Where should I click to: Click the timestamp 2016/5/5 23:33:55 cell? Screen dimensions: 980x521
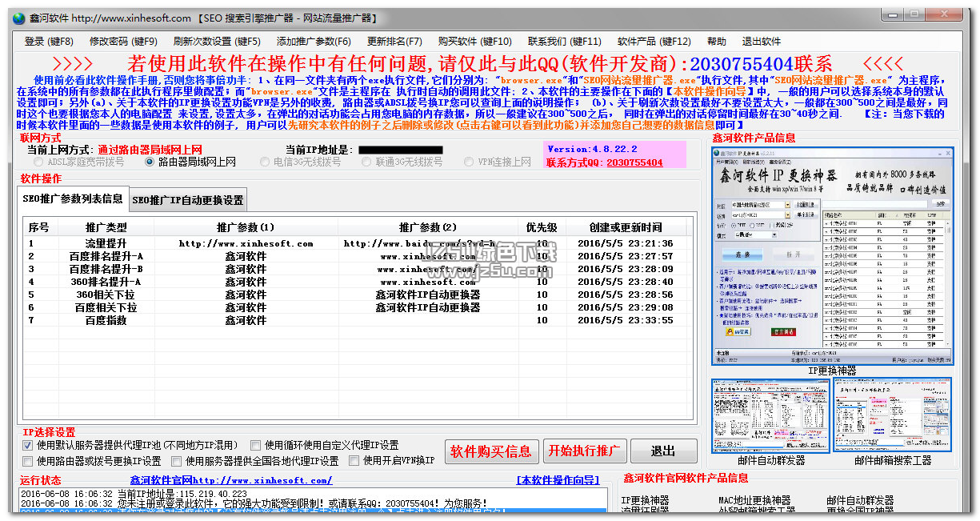(626, 320)
